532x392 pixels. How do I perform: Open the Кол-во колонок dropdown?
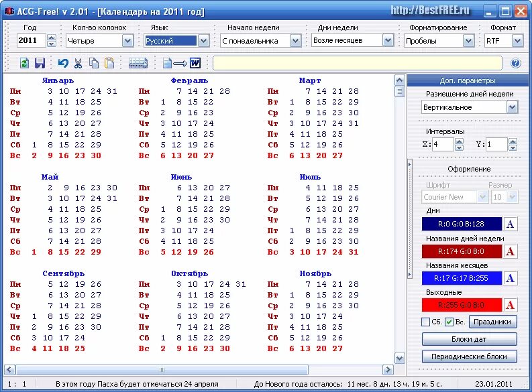click(x=127, y=41)
